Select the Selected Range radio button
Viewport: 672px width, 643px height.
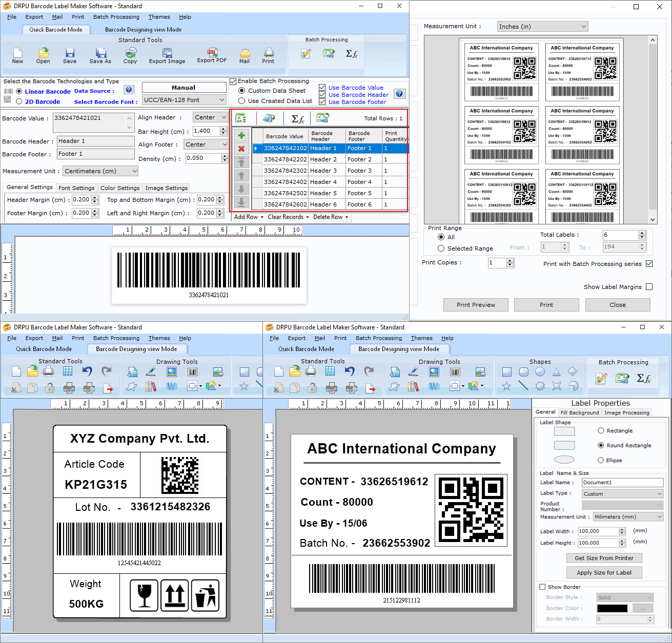(441, 248)
